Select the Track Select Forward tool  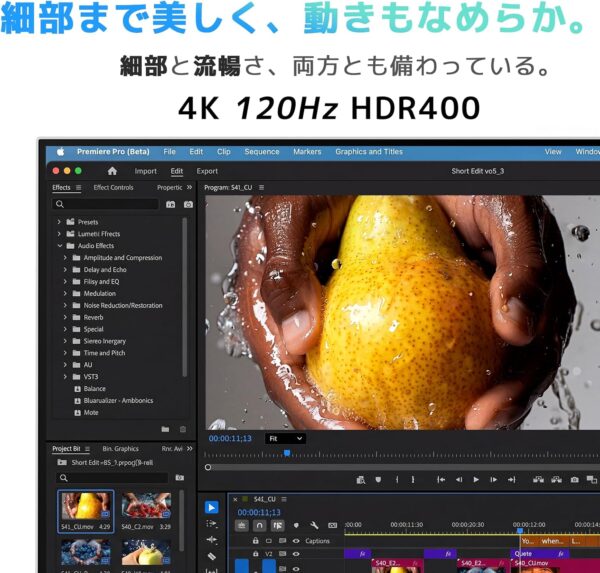[x=211, y=524]
